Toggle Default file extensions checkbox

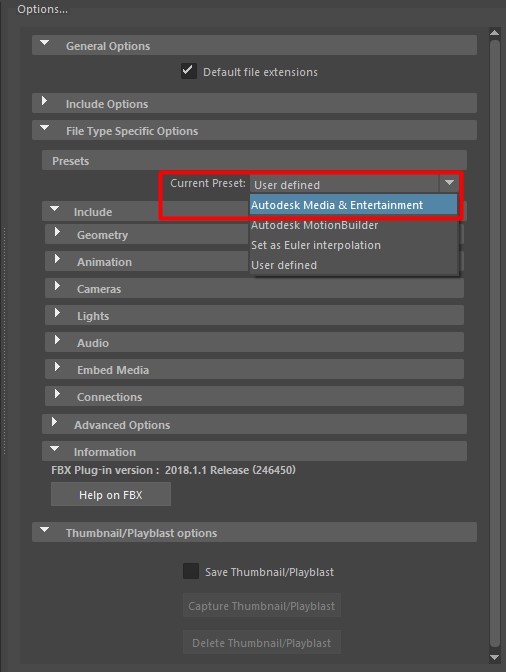tap(189, 71)
